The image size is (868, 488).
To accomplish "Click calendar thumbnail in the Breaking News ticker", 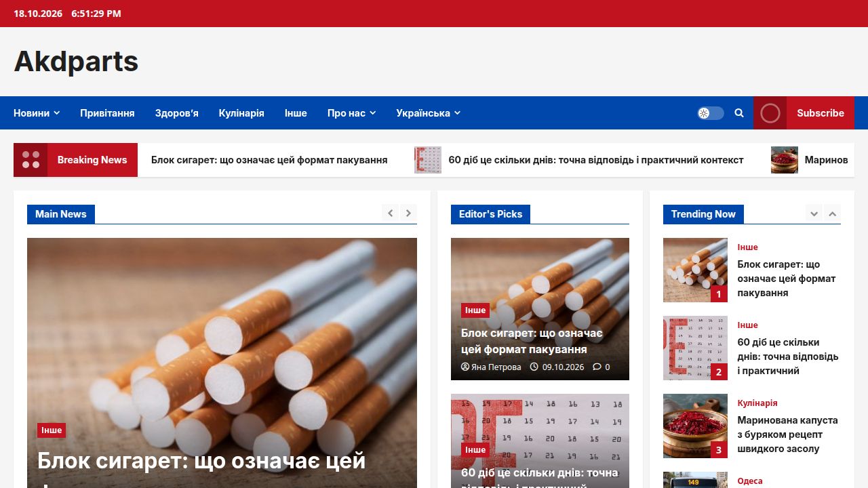I will coord(428,160).
